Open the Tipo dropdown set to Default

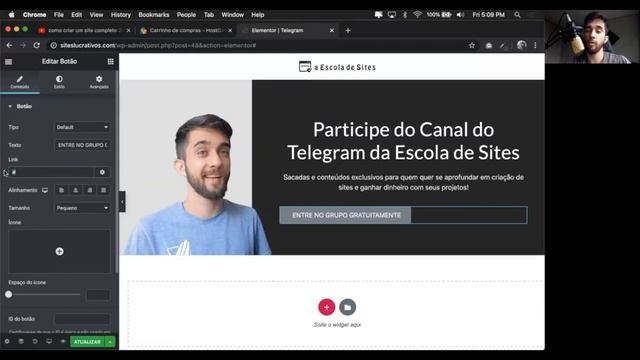coord(82,127)
